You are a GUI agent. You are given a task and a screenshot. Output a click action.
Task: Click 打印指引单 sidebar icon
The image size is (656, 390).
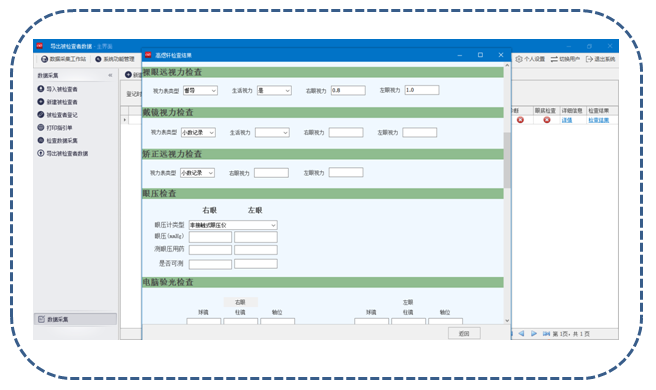coord(41,128)
